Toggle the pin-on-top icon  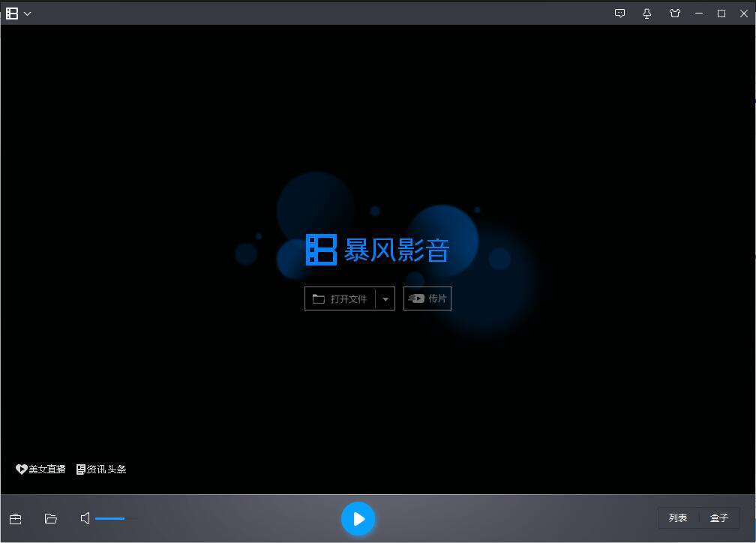click(647, 13)
